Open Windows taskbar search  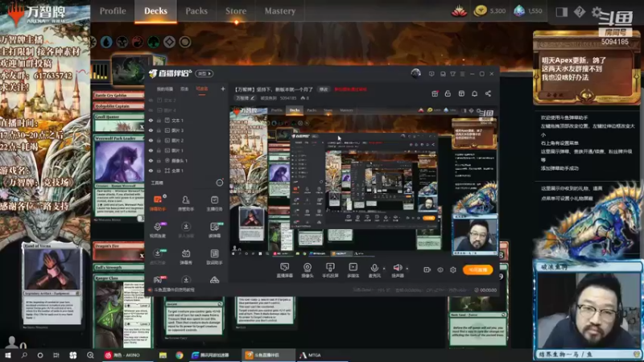24,355
